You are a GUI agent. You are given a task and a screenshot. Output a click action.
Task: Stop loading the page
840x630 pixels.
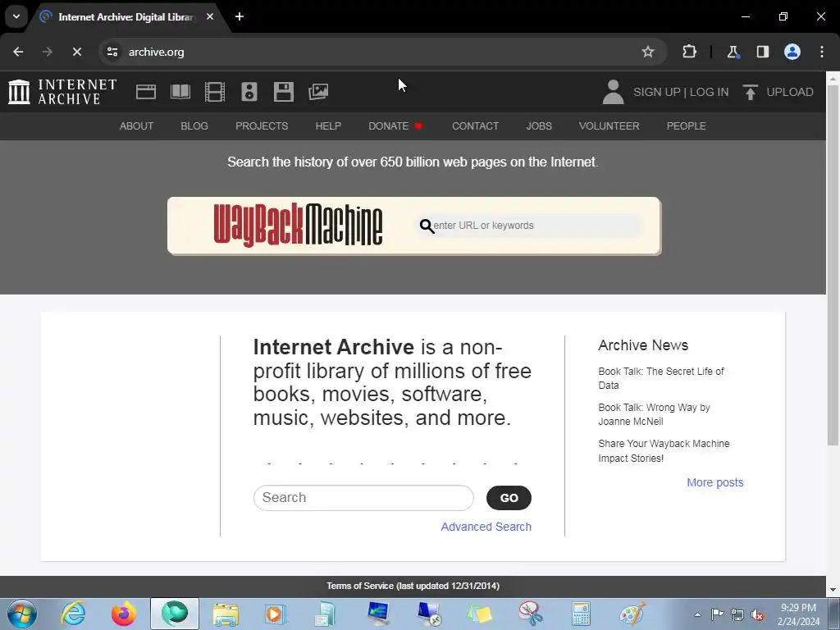click(76, 52)
